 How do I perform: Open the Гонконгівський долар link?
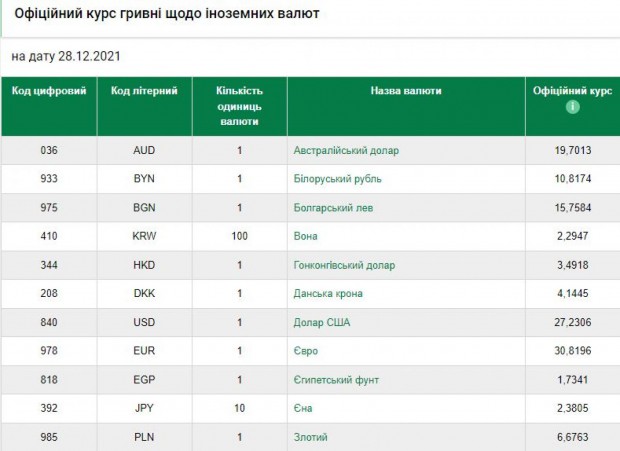pos(344,265)
